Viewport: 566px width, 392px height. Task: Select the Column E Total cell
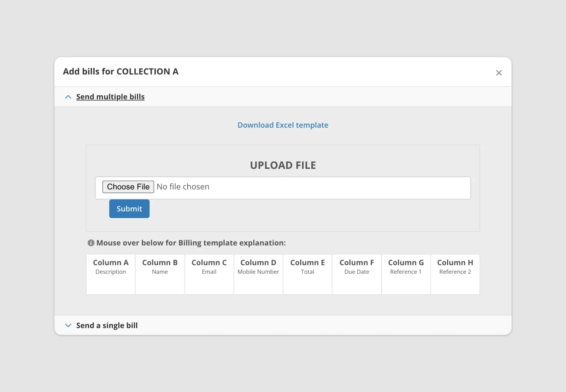click(307, 274)
